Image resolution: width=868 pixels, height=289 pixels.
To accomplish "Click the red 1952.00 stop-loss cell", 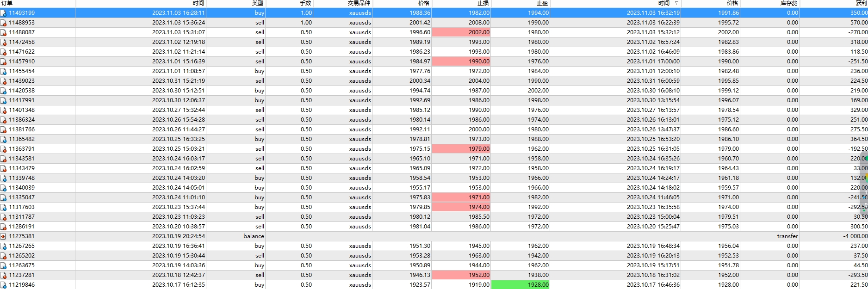I will click(461, 275).
